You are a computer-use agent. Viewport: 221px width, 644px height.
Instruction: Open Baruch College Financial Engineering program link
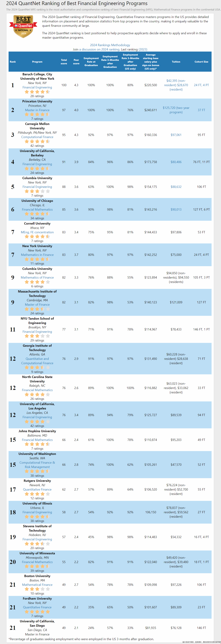pyautogui.click(x=37, y=87)
